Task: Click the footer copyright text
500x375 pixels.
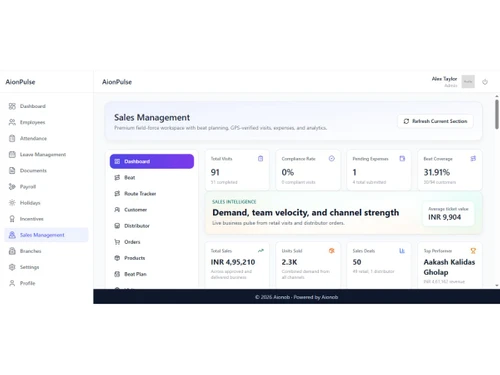Action: point(296,297)
